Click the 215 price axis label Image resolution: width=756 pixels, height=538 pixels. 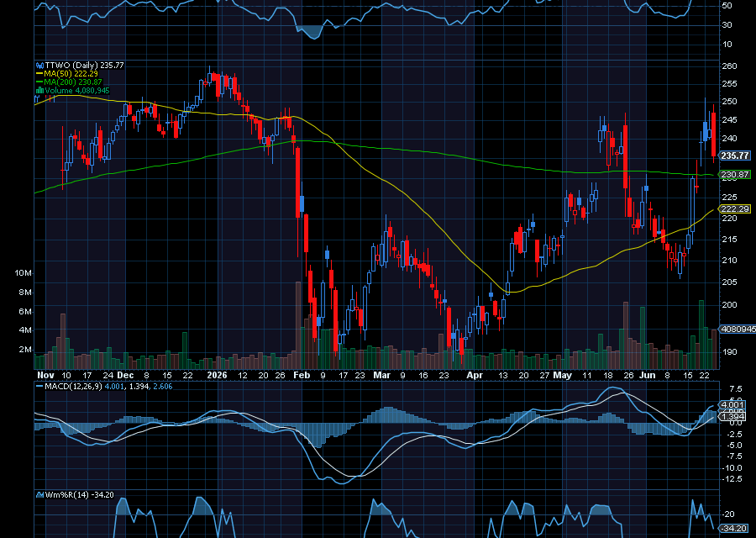(730, 240)
